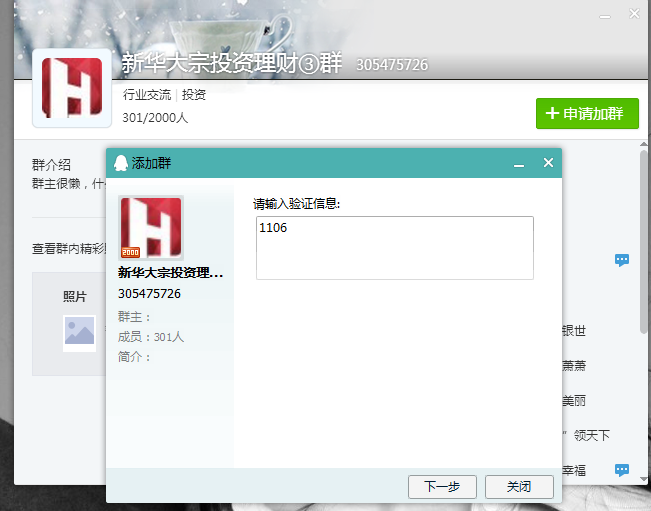Minimize the 添加群 dialog

click(x=519, y=163)
